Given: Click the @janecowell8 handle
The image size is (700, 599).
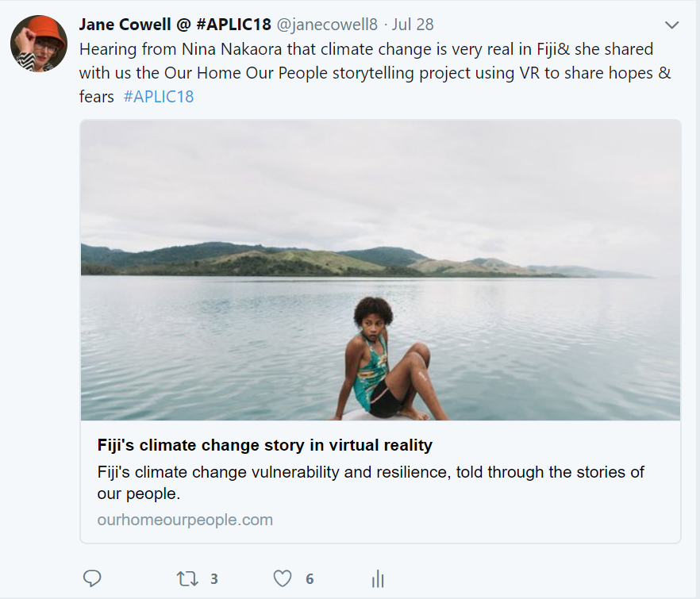Looking at the screenshot, I should (326, 25).
